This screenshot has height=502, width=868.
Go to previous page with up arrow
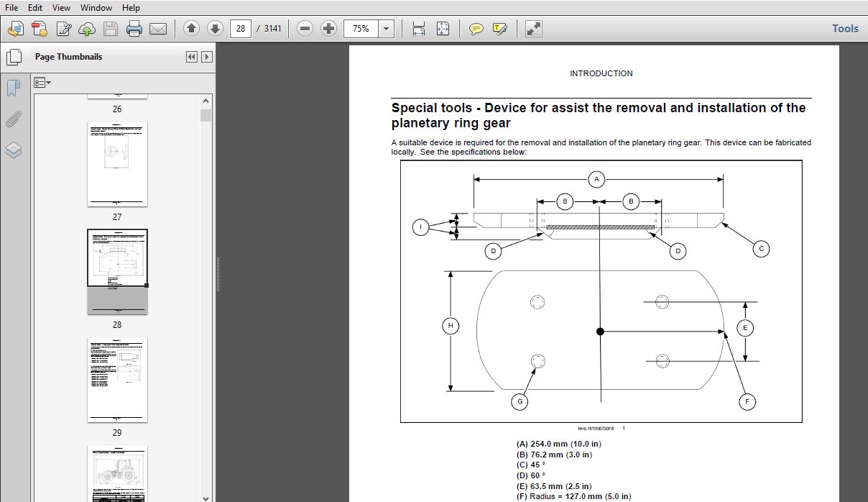[191, 29]
